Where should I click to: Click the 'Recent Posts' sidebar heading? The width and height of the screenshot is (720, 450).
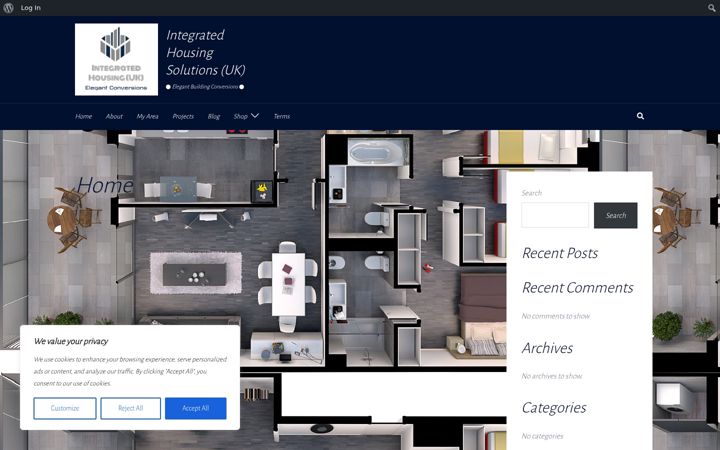pyautogui.click(x=560, y=253)
